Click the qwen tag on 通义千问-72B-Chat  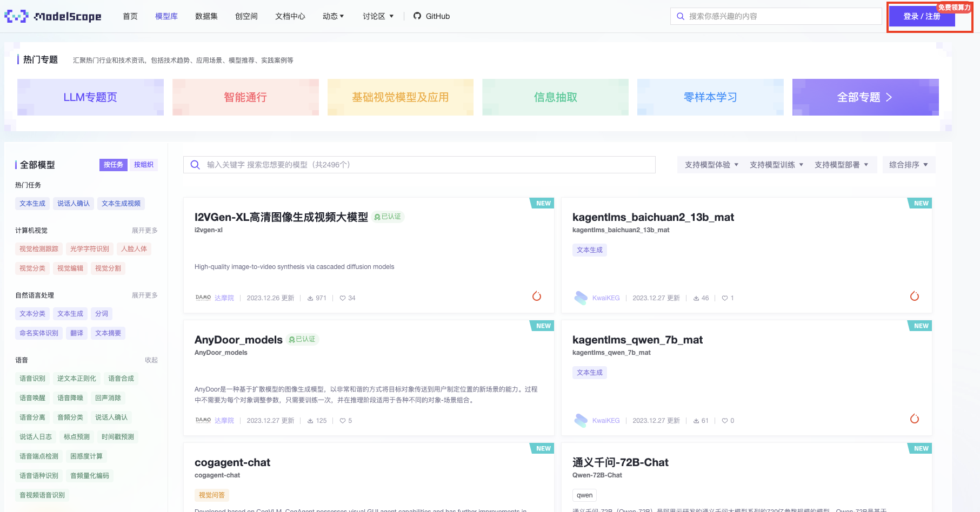[x=584, y=495]
